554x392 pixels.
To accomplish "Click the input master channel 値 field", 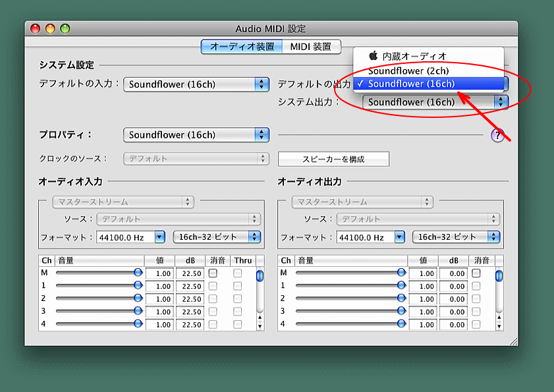I will (x=159, y=273).
